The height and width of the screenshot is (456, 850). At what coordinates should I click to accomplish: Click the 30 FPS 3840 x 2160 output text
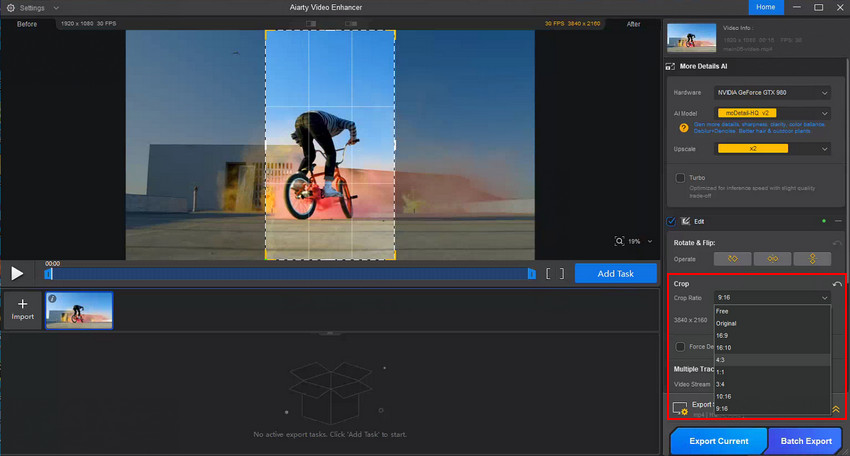tap(572, 24)
